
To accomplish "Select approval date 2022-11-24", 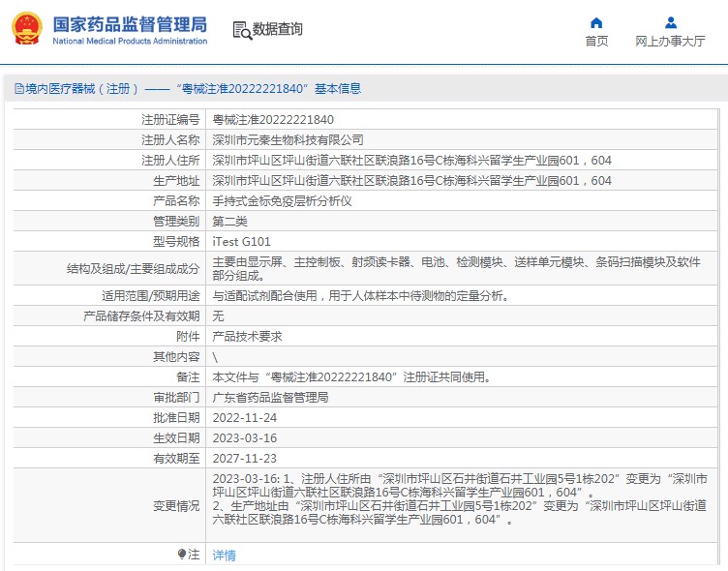I will coord(245,418).
